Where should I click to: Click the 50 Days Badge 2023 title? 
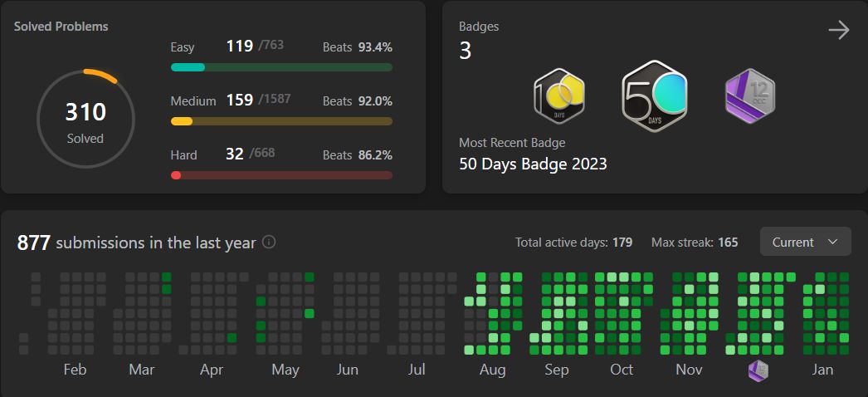(x=533, y=164)
